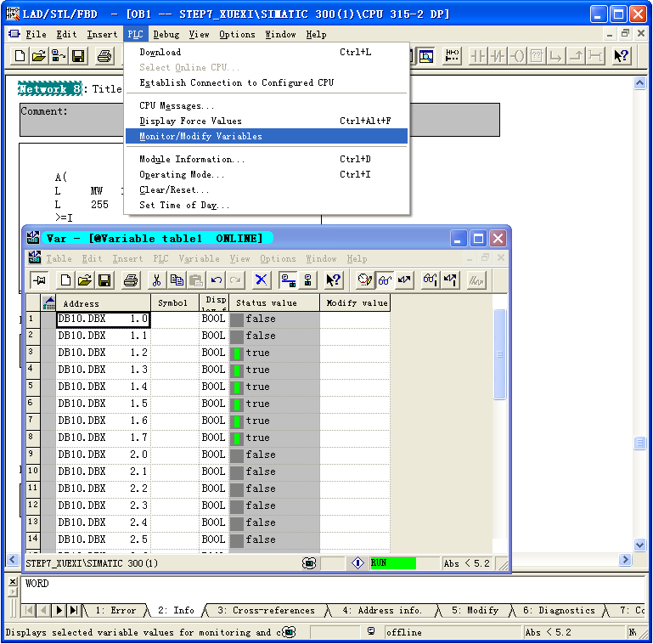Click the Online/offline partner icon in main toolbar

[59, 55]
